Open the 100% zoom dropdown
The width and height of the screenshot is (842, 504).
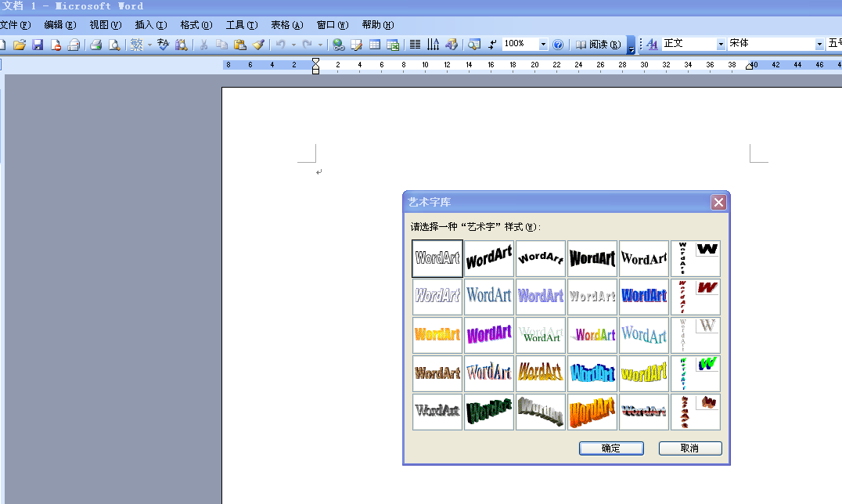click(543, 45)
